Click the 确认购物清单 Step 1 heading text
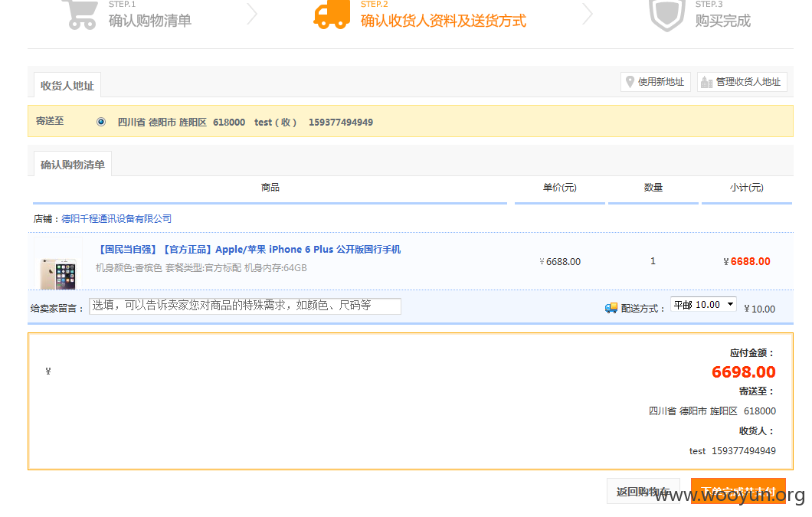The height and width of the screenshot is (517, 812). [150, 21]
